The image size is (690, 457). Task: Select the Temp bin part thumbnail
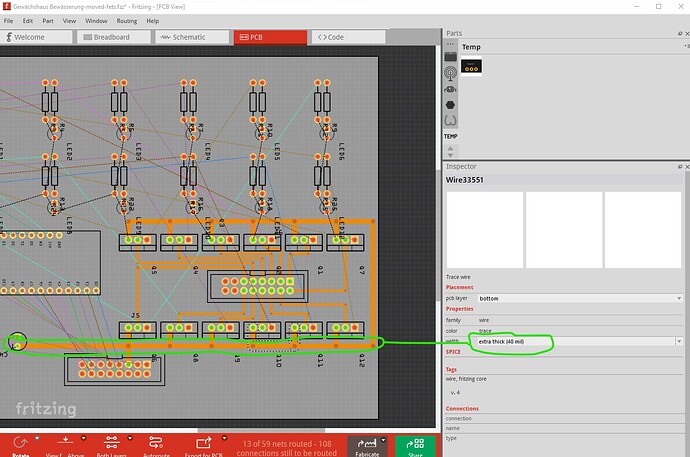[x=471, y=67]
